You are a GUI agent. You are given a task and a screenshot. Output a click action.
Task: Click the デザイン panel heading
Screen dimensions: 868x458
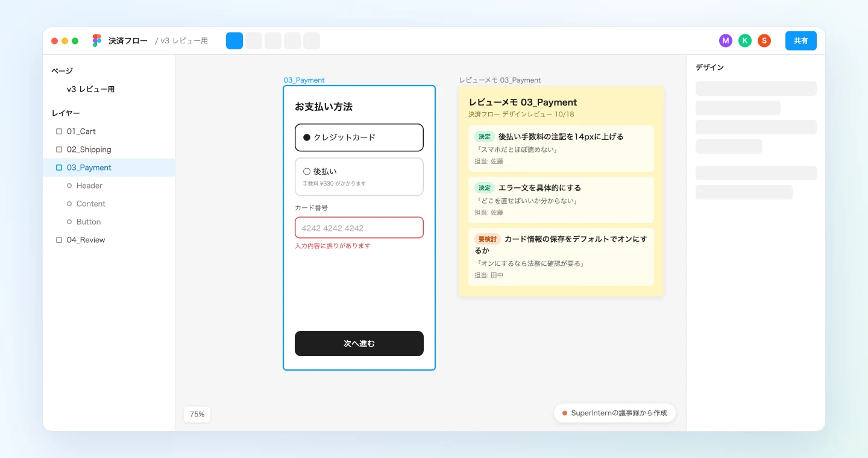coord(709,67)
